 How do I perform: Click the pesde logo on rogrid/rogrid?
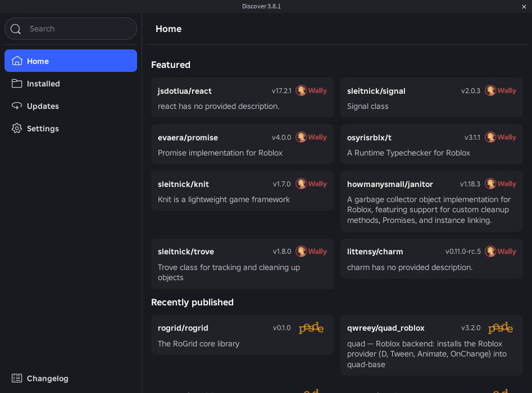[x=311, y=328]
